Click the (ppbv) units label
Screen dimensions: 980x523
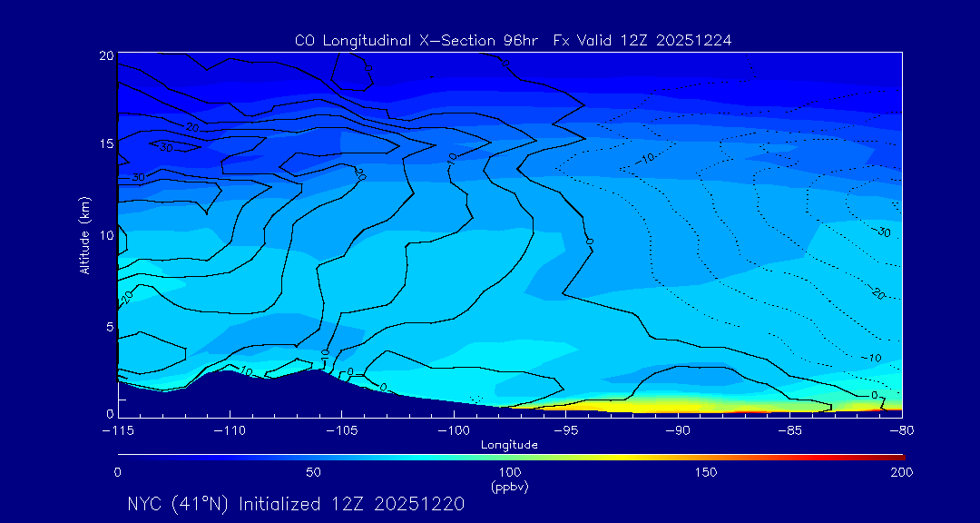(509, 487)
